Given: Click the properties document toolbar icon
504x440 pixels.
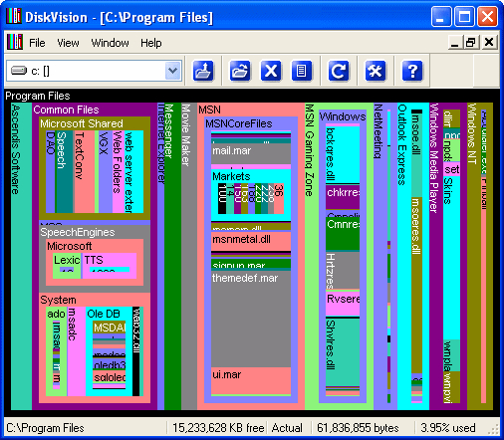Looking at the screenshot, I should 302,71.
